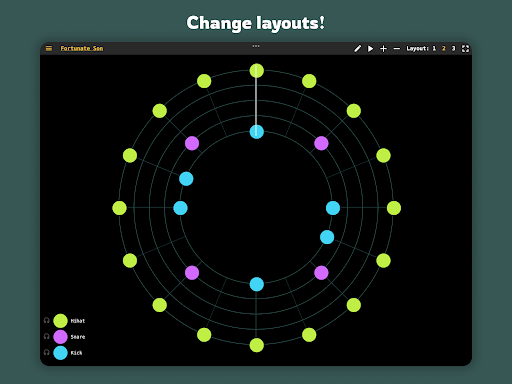Click the plus icon in the toolbar
The image size is (512, 384).
click(x=383, y=49)
